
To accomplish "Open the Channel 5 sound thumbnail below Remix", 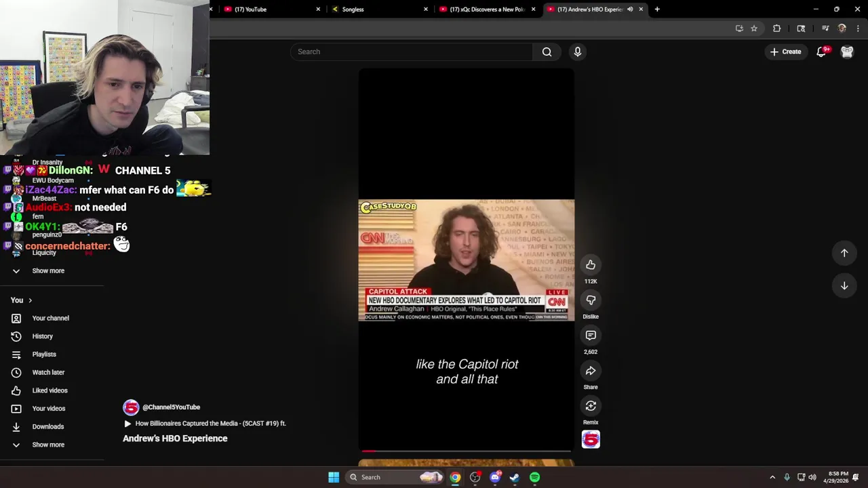I will click(x=591, y=439).
